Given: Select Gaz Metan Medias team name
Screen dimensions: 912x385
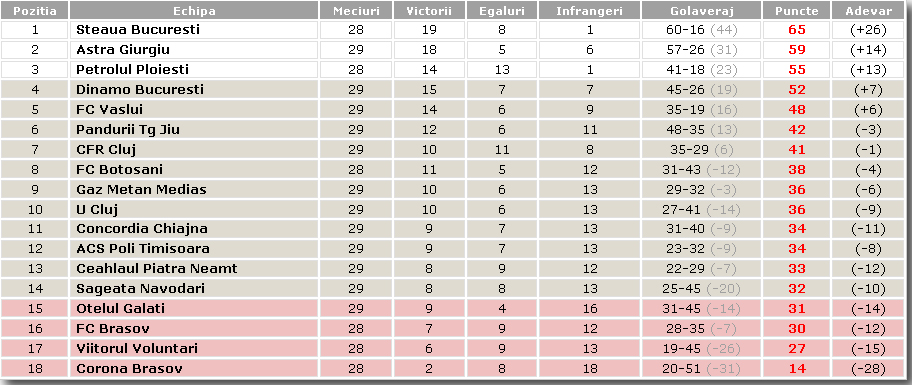Looking at the screenshot, I should 141,190.
